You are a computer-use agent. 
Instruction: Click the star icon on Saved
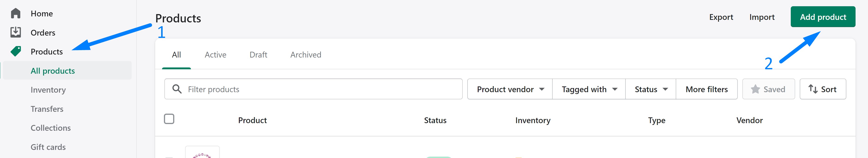[755, 89]
